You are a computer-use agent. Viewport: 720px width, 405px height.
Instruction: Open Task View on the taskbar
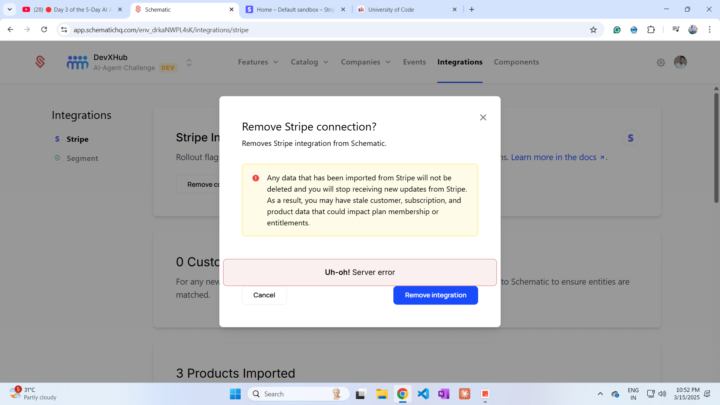360,394
